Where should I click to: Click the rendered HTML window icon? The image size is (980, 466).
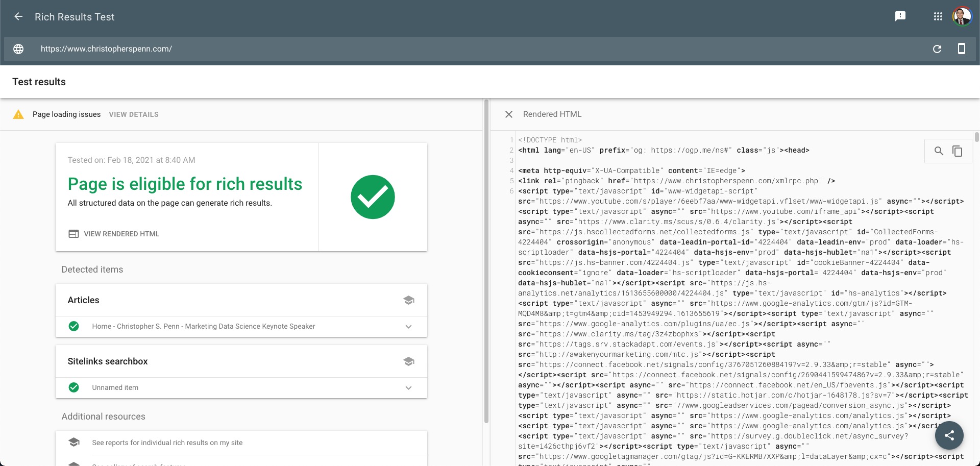click(x=74, y=234)
